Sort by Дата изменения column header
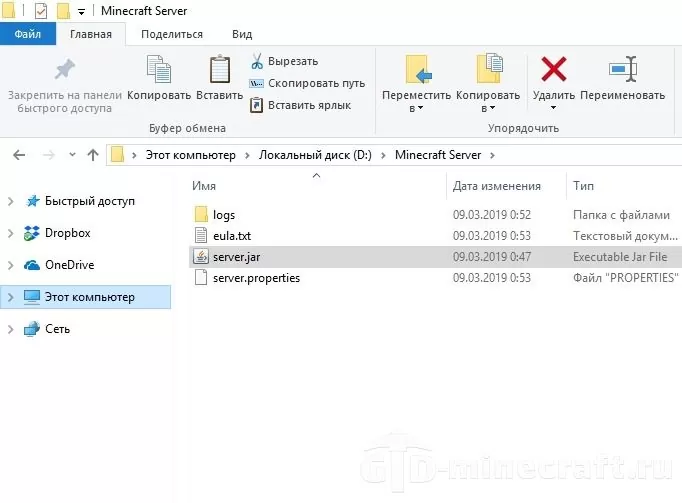Viewport: 682px width, 503px height. [497, 186]
